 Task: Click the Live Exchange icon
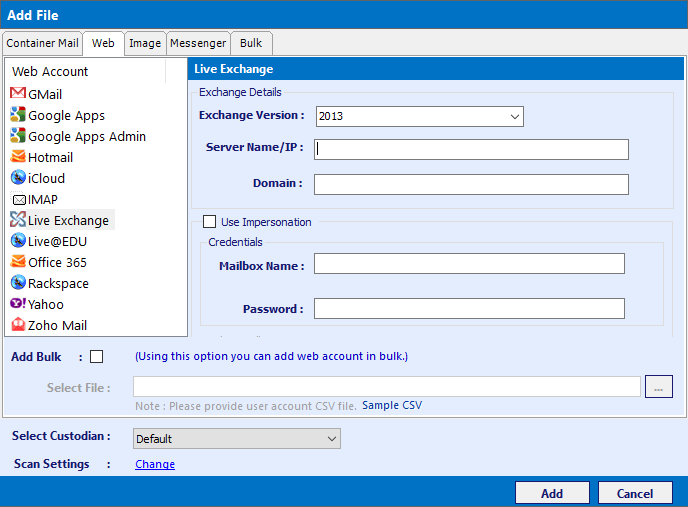point(18,219)
